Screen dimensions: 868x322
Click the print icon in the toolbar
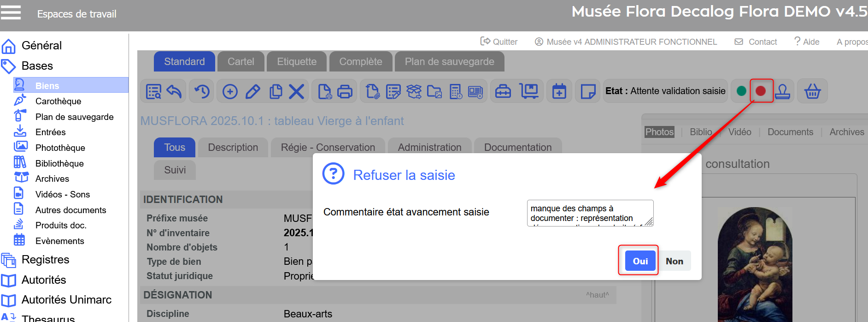[345, 91]
